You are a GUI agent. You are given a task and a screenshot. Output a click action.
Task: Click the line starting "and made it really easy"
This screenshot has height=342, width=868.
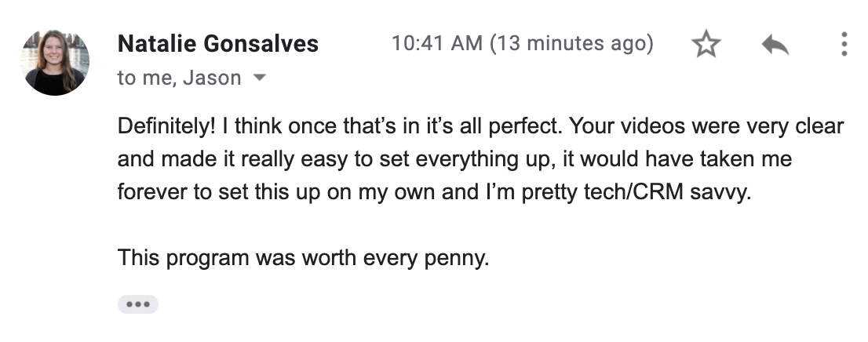tap(454, 159)
